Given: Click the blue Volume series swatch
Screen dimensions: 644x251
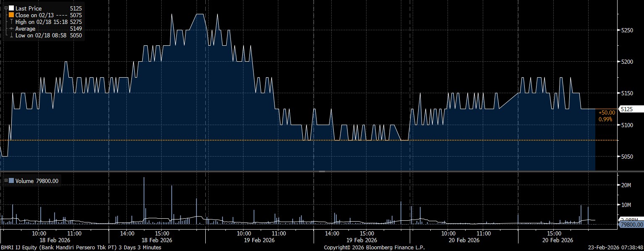Looking at the screenshot, I should point(11,181).
